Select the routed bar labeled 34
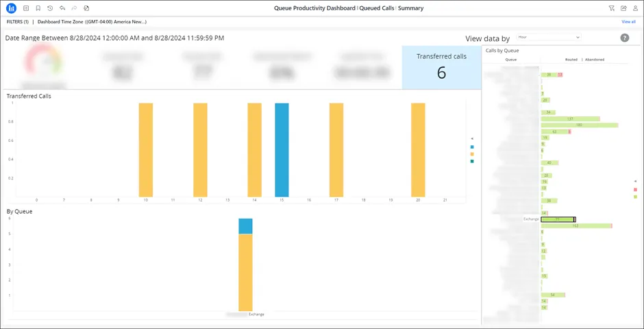The height and width of the screenshot is (329, 644). [x=548, y=112]
